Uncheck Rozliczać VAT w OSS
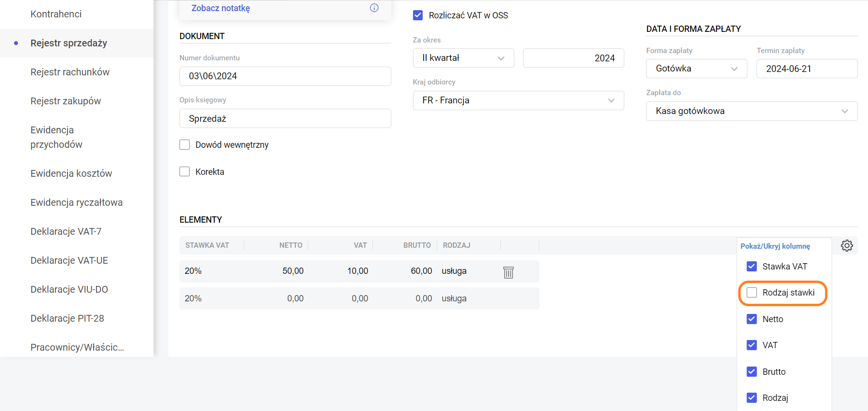Screen dimensions: 868x411 pos(418,15)
